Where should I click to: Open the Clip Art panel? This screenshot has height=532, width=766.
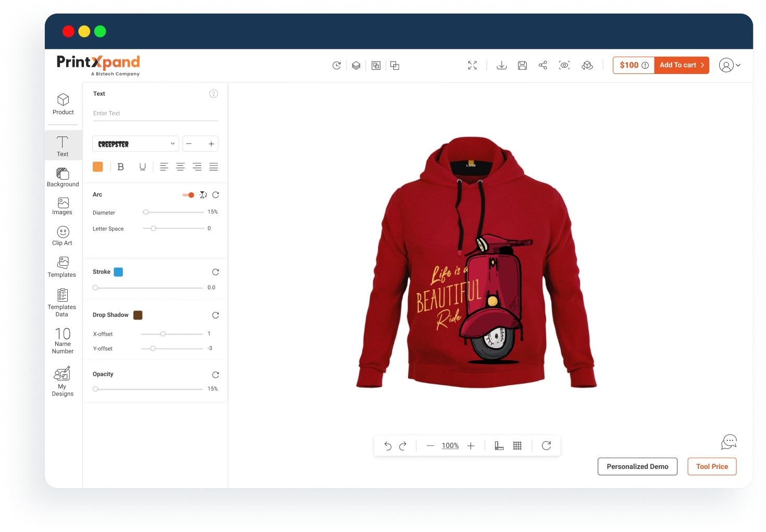(63, 236)
